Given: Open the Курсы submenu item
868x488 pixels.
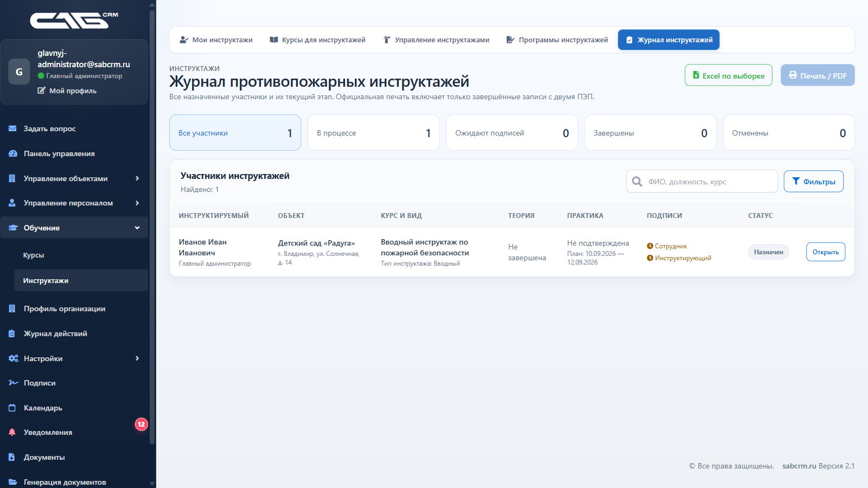Looking at the screenshot, I should [81, 255].
